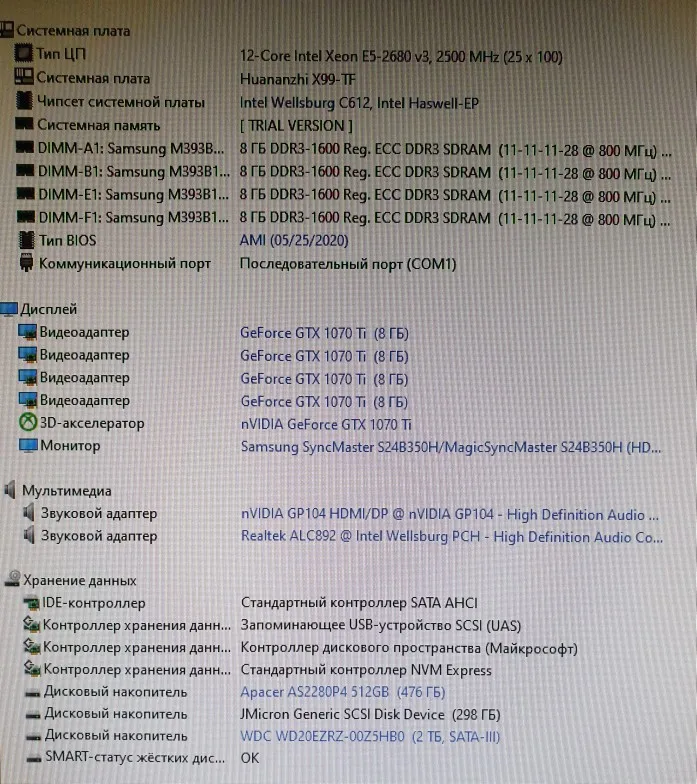
Task: Click the Стандартный контроллер SATA AHCI value
Action: click(359, 603)
